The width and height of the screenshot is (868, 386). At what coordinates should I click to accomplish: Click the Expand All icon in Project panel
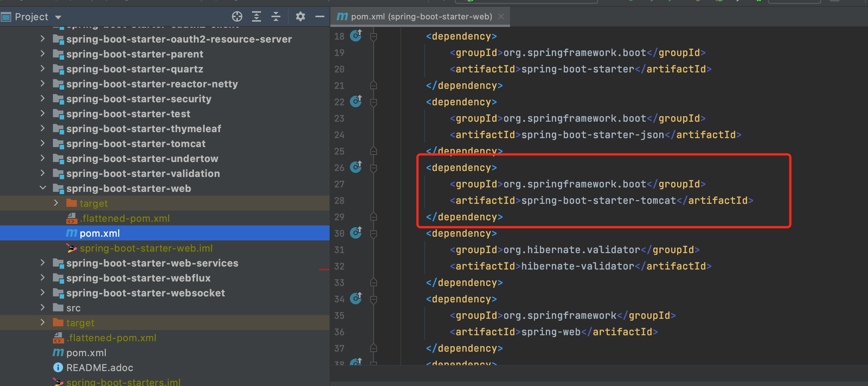pos(257,16)
